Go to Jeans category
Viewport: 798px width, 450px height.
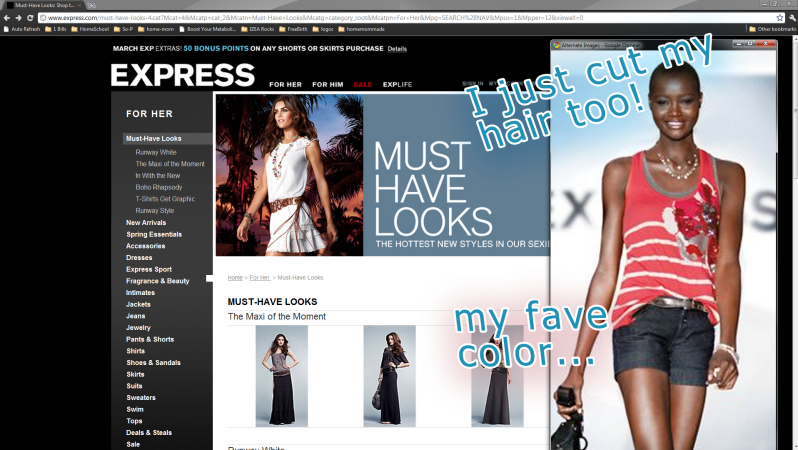pyautogui.click(x=135, y=316)
